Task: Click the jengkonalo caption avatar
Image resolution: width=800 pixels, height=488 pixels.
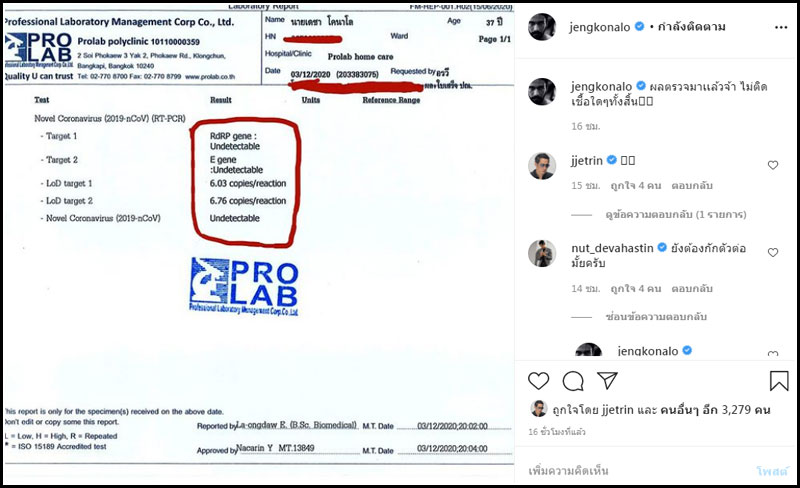Action: coord(541,92)
